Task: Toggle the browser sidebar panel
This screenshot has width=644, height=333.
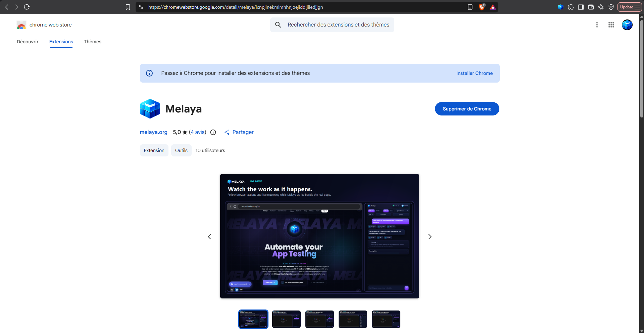Action: click(x=581, y=7)
